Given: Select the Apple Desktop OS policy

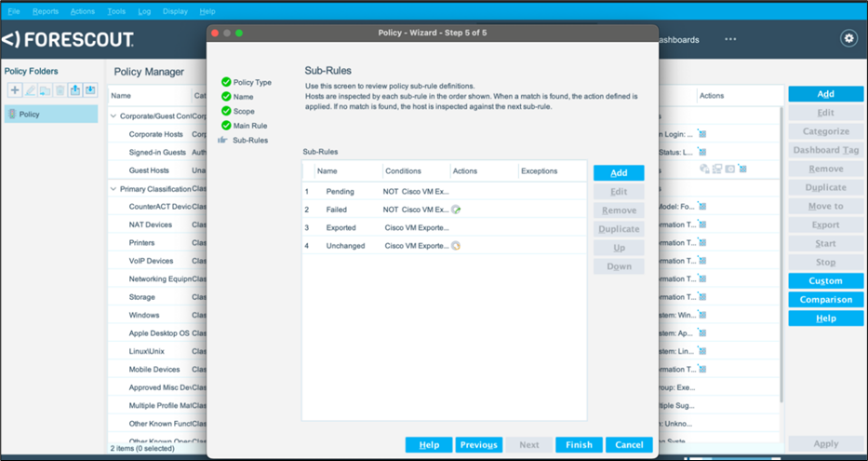Looking at the screenshot, I should click(x=159, y=333).
